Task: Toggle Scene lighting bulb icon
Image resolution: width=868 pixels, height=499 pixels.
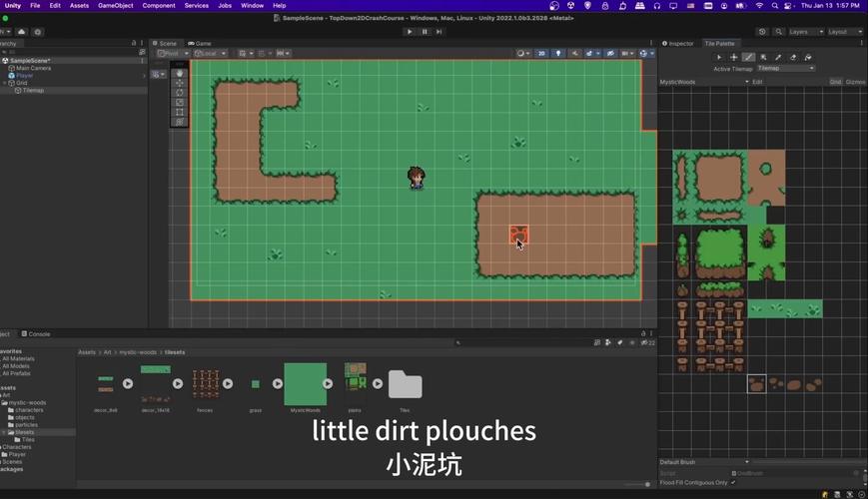Action: pyautogui.click(x=558, y=53)
